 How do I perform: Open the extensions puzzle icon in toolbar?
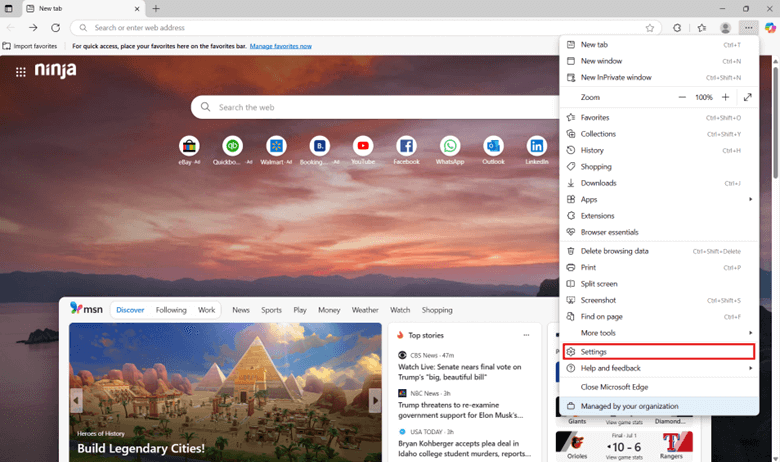(677, 28)
